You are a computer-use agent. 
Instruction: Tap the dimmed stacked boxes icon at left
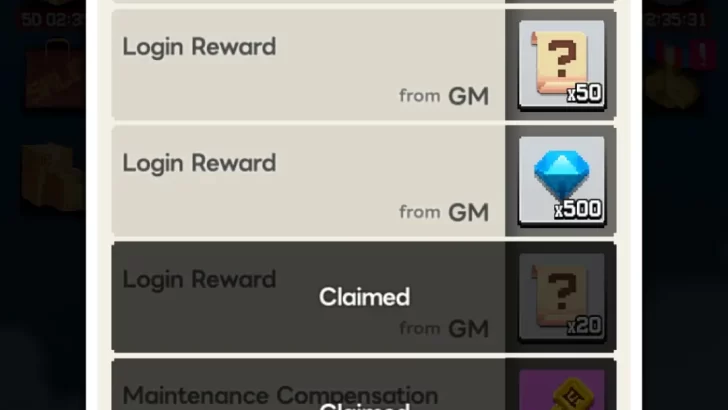pyautogui.click(x=52, y=176)
